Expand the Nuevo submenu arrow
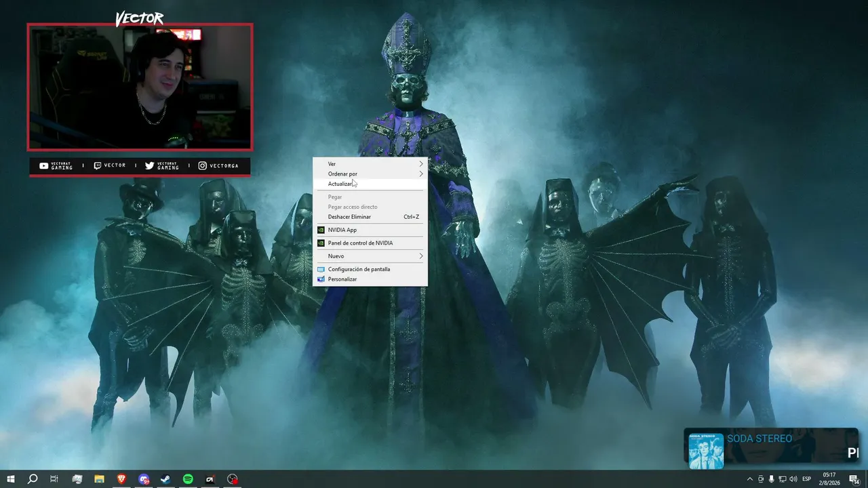 point(420,256)
